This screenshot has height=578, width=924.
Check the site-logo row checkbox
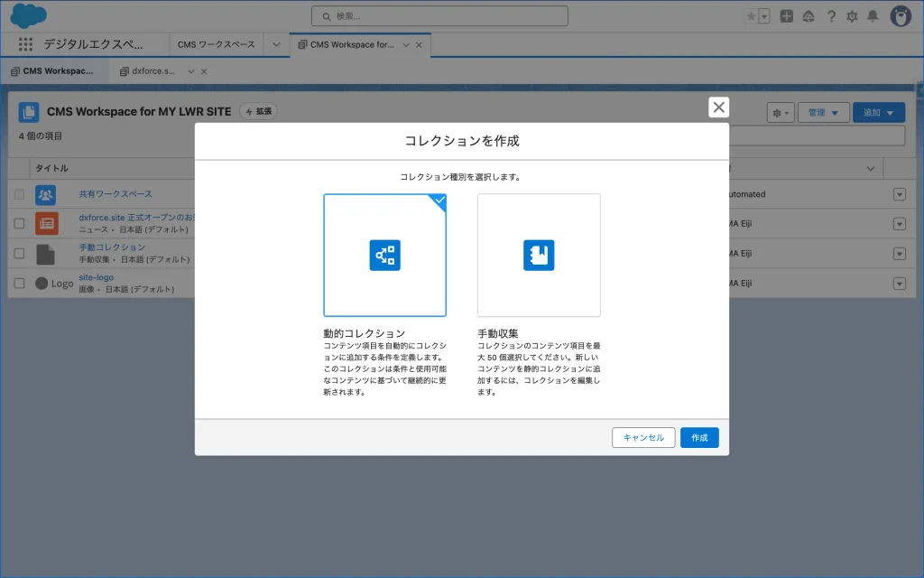(x=19, y=283)
